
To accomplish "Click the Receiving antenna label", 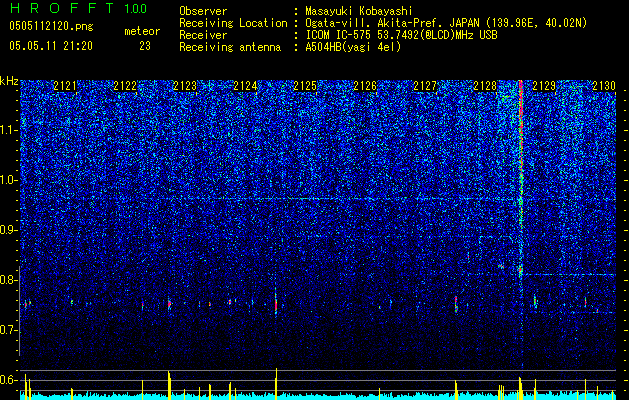I will tap(230, 47).
